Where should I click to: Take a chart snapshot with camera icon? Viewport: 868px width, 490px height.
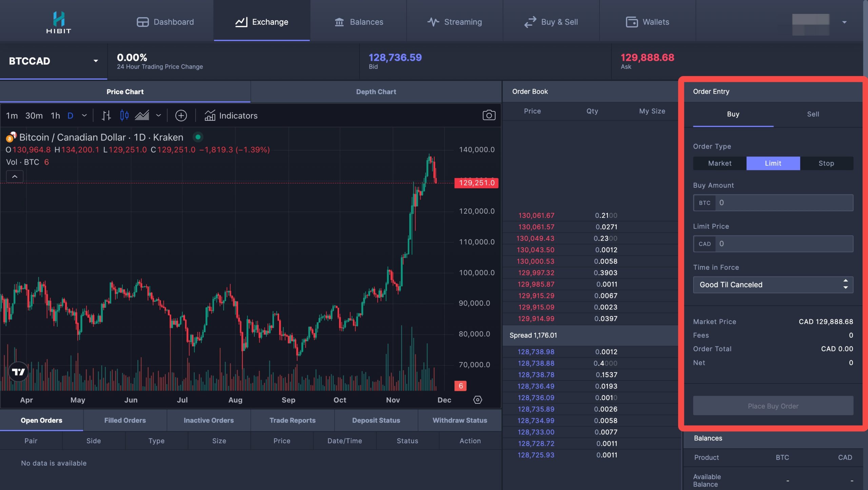point(489,115)
